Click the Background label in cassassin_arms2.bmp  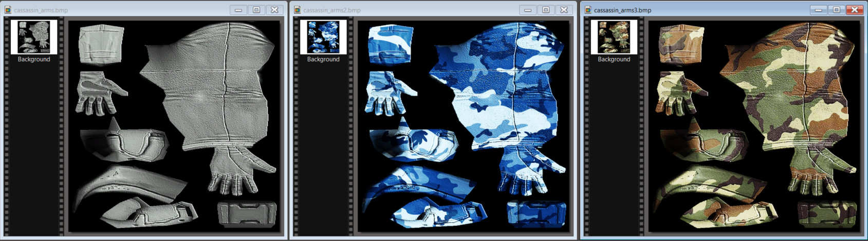click(323, 60)
